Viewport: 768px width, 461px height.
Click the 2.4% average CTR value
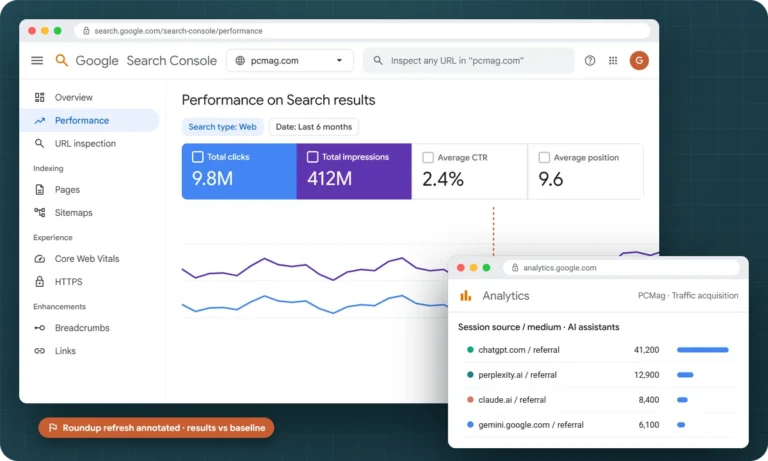click(x=443, y=179)
